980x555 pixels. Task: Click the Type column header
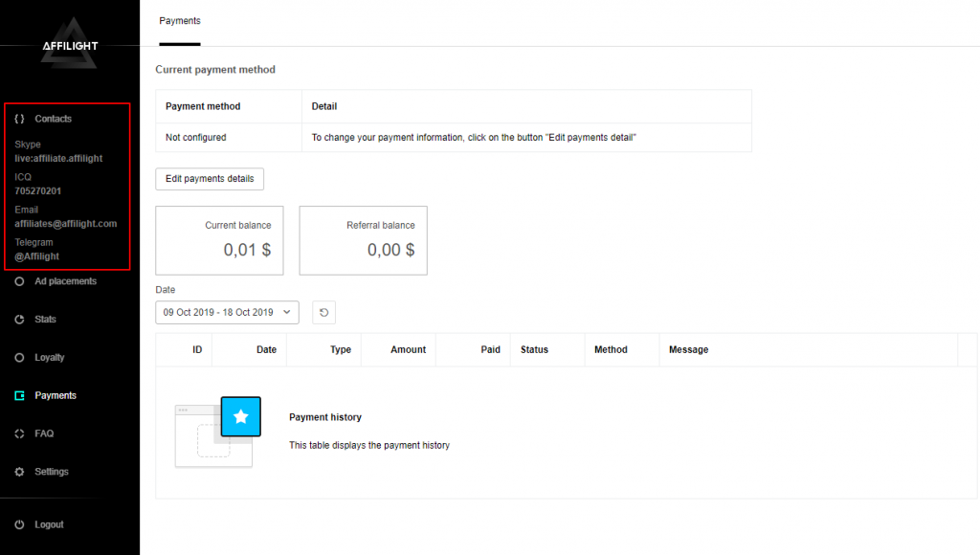coord(341,350)
